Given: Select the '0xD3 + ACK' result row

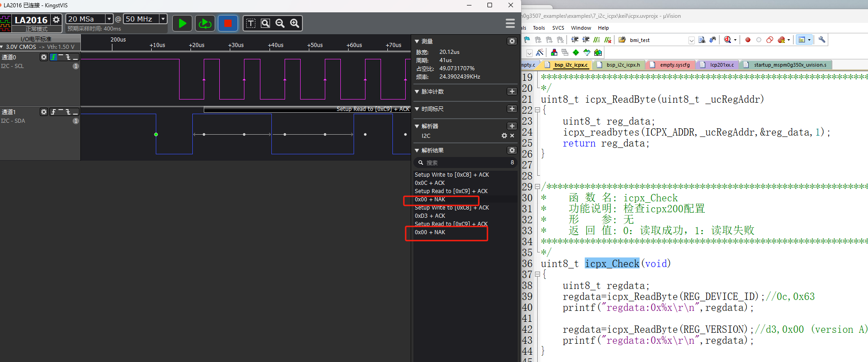Looking at the screenshot, I should [x=465, y=216].
